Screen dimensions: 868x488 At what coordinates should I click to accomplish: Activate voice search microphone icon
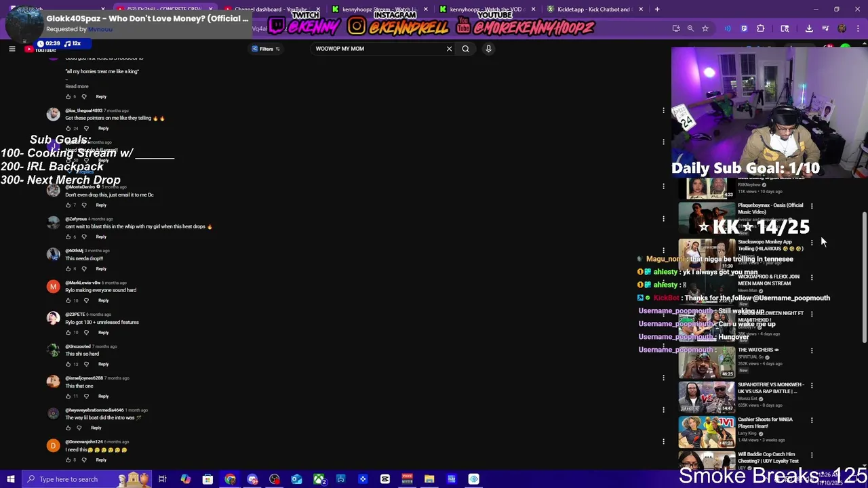(488, 49)
